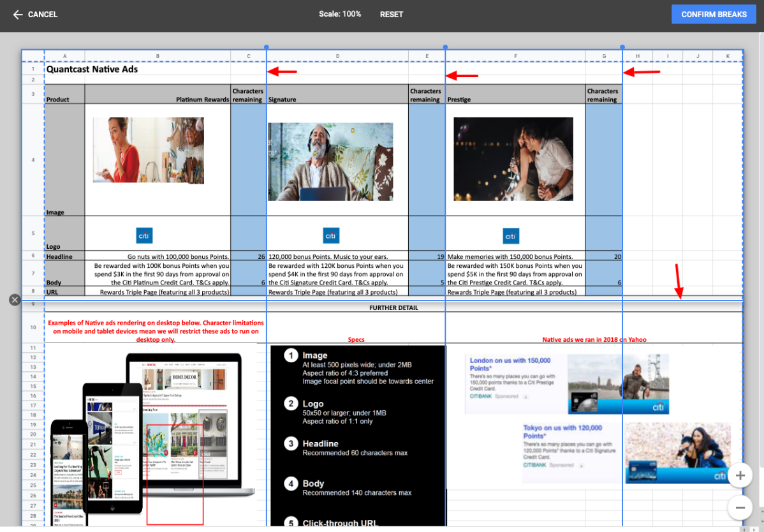The height and width of the screenshot is (532, 764).
Task: Click the number 4 Body spec circle
Action: tap(291, 484)
